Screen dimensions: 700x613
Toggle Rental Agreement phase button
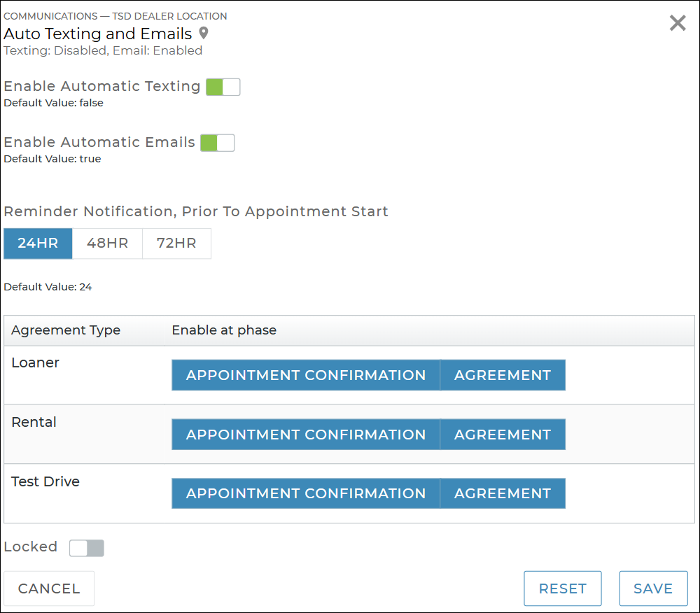pos(502,435)
